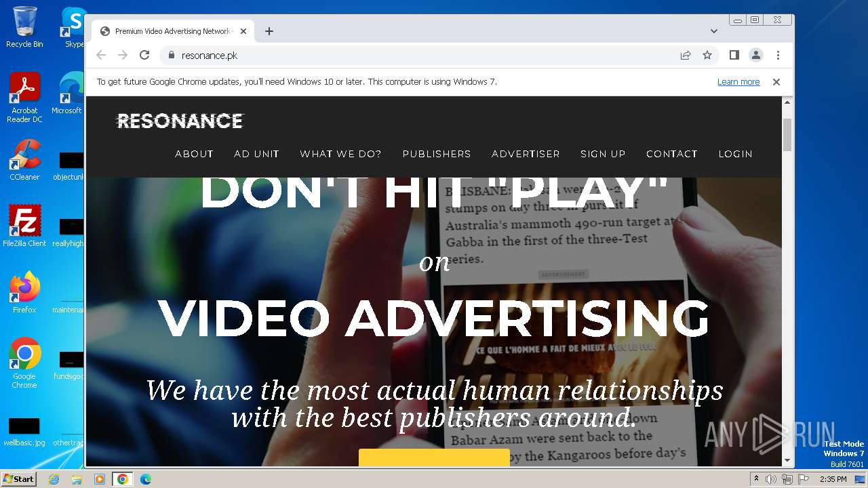
Task: Go back to previous page
Action: tap(101, 56)
